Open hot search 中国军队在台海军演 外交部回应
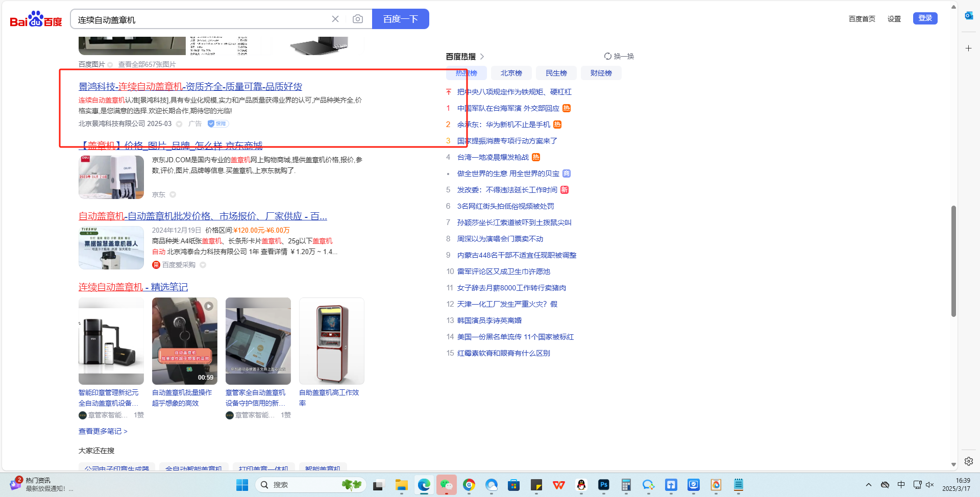 tap(508, 108)
